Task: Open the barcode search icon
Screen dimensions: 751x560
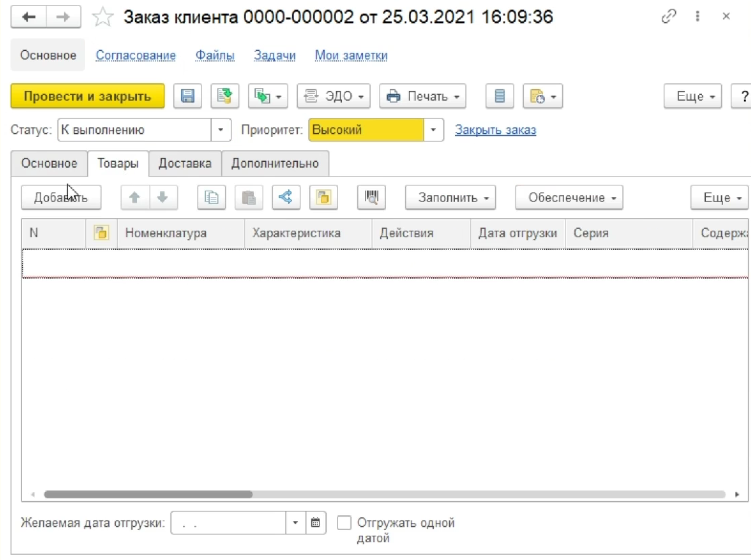Action: click(371, 197)
